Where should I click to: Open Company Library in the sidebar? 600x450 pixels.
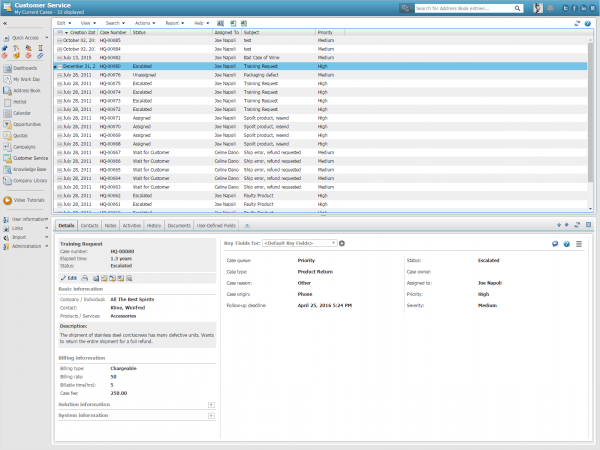click(x=25, y=181)
